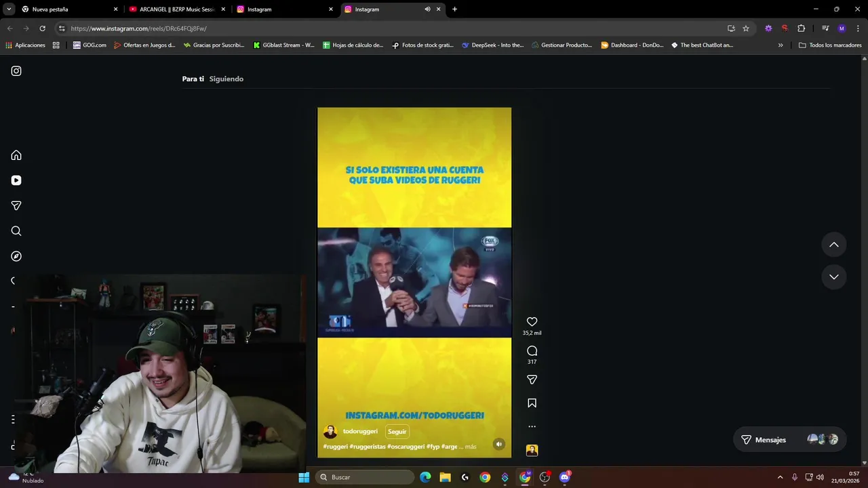Open File Explorer from the taskbar

pyautogui.click(x=445, y=477)
